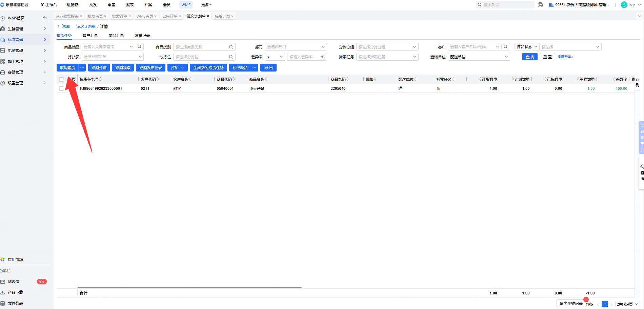Screen dimensions: 644x309
Task: Click search icon in 商品档案 field
Action: (139, 47)
